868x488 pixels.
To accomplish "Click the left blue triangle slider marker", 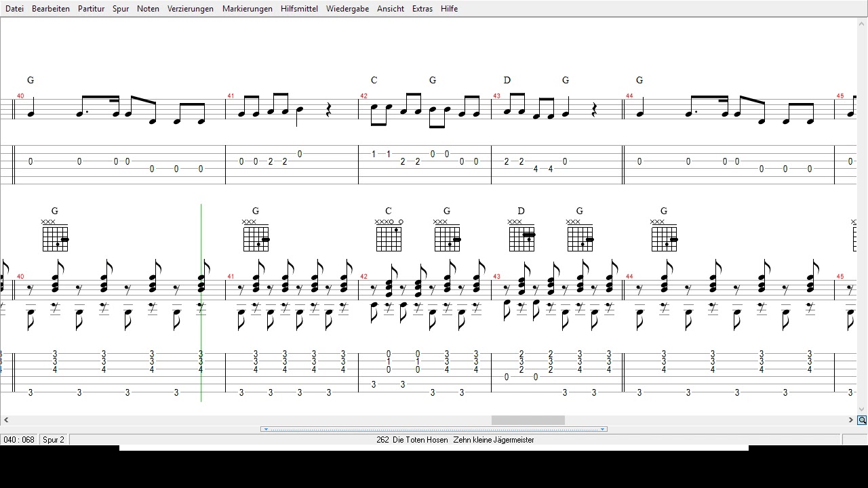I will 266,429.
